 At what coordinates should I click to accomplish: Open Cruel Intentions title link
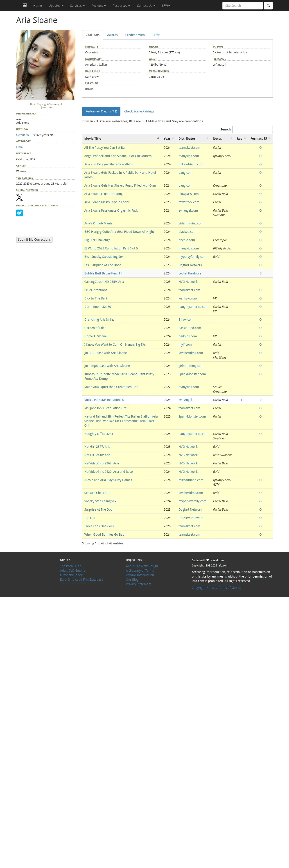(x=96, y=290)
